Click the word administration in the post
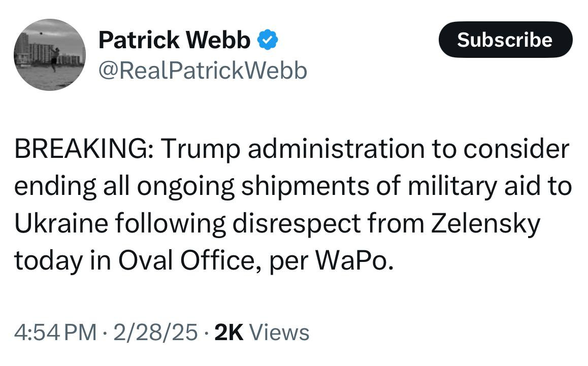The height and width of the screenshot is (366, 588). [x=337, y=149]
